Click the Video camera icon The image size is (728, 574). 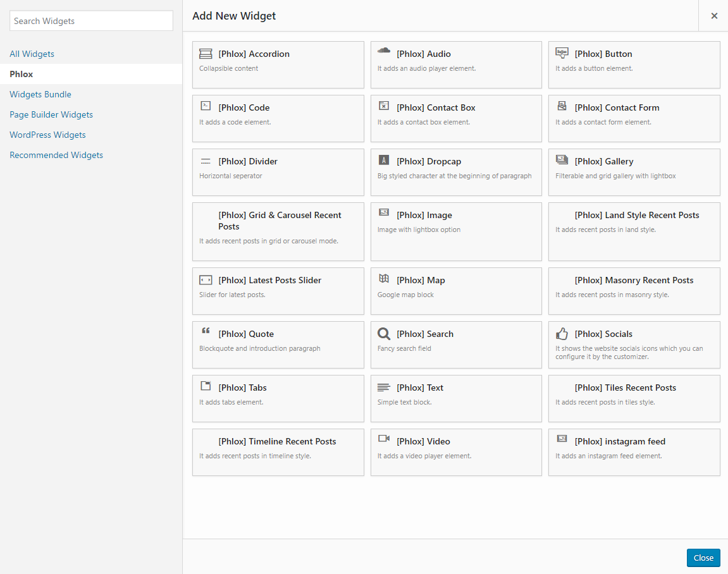(383, 439)
